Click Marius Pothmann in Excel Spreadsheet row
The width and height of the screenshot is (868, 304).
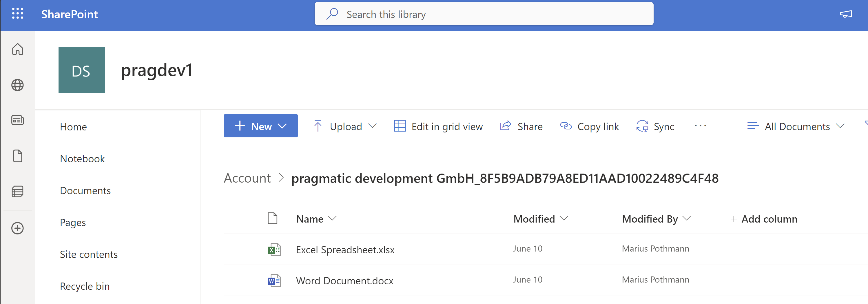(655, 249)
